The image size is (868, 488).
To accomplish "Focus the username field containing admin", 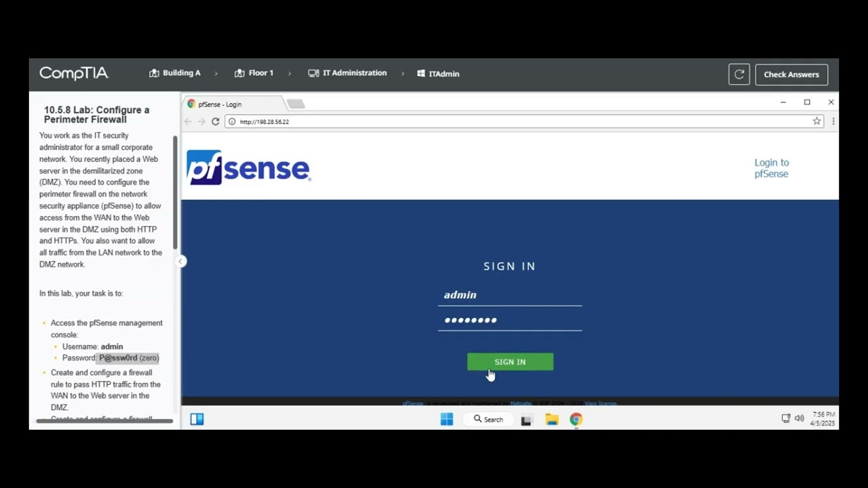I will click(510, 295).
